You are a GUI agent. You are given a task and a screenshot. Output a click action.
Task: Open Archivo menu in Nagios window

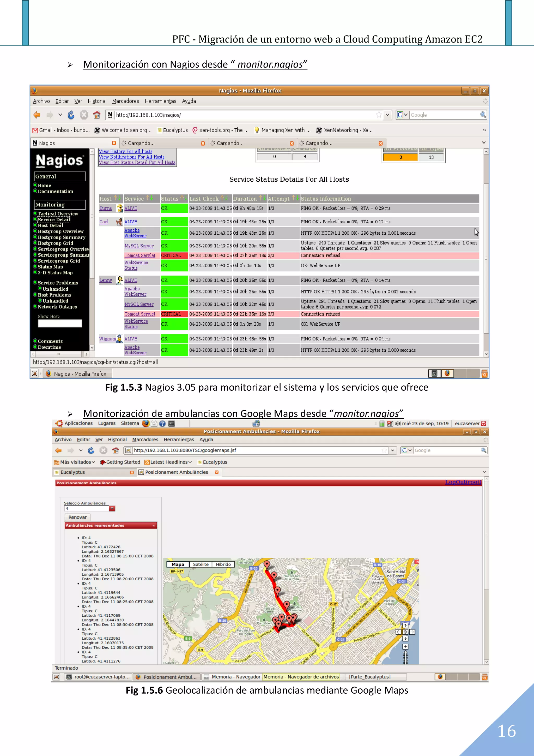point(41,101)
